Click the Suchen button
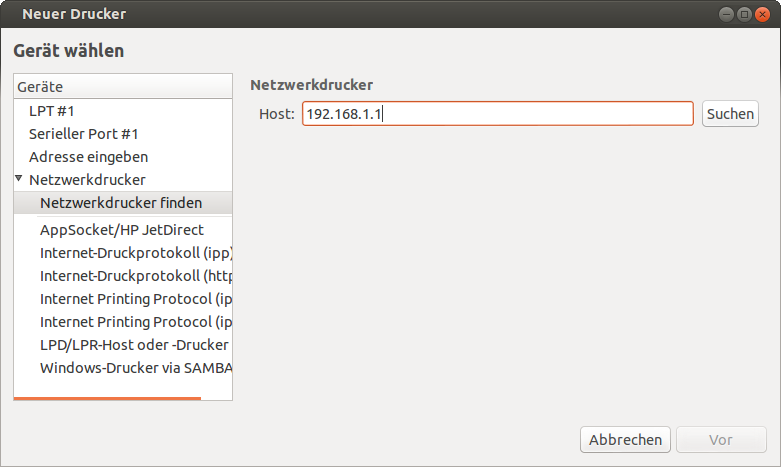Viewport: 781px width, 467px height. coord(730,114)
